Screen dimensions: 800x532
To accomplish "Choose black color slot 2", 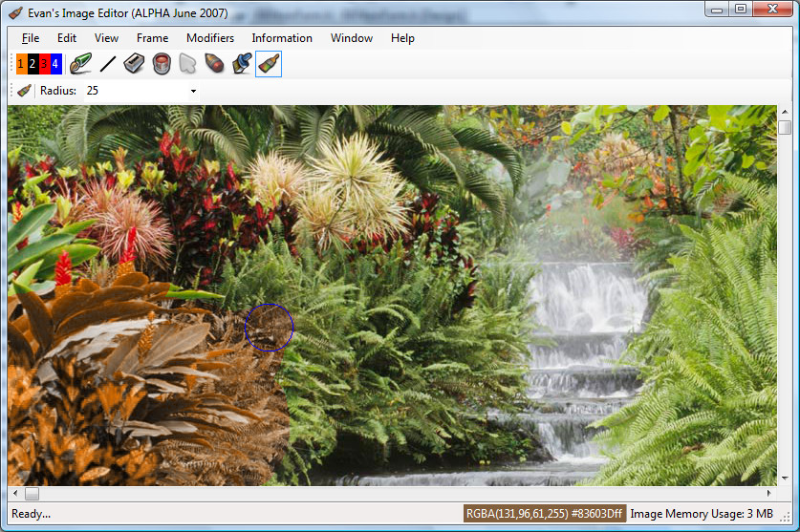I will 32,64.
